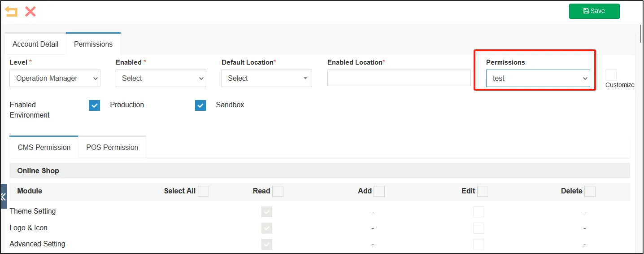Open the Enabled dropdown
644x254 pixels.
pyautogui.click(x=161, y=78)
